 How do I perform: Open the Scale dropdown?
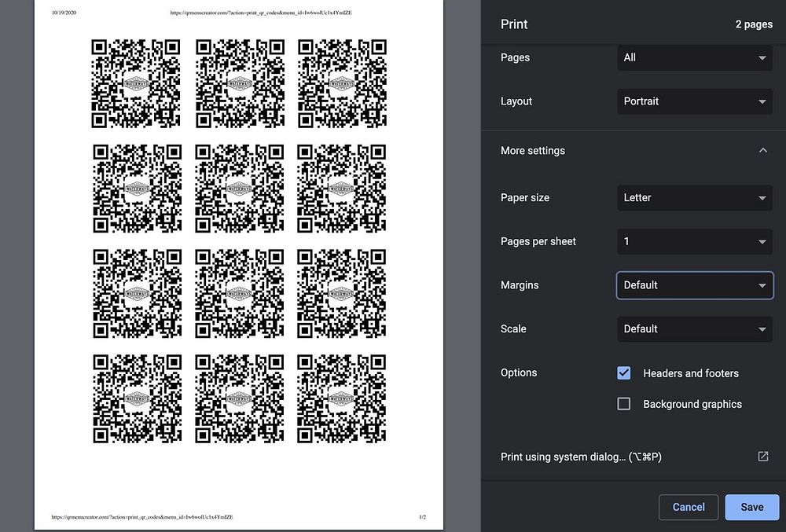point(694,329)
